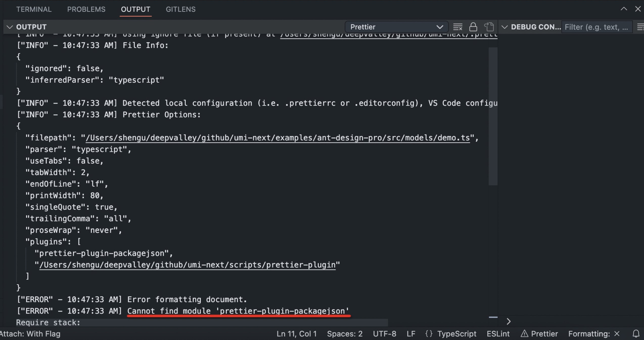Change the LF end-of-line sequence
Image resolution: width=644 pixels, height=340 pixels.
coord(411,334)
